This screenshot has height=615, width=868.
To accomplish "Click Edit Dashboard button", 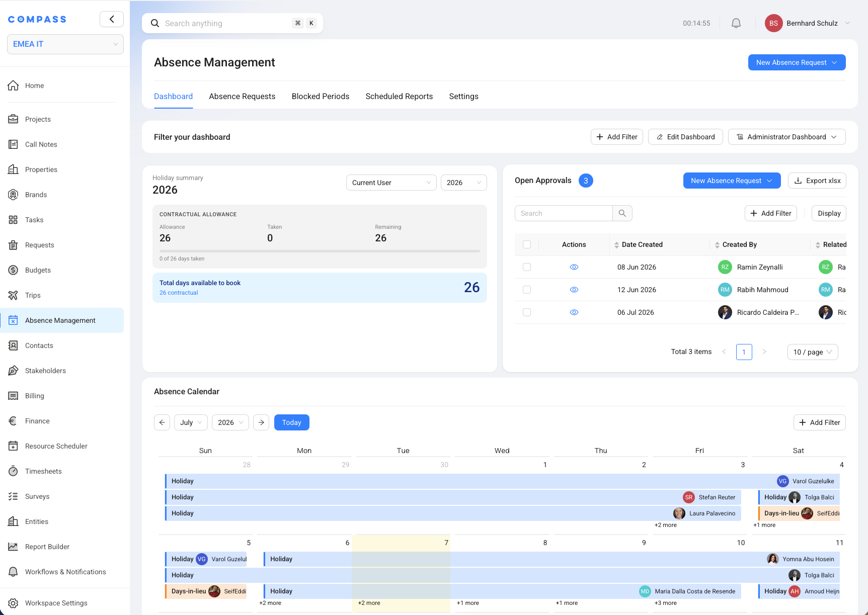I will [x=685, y=137].
